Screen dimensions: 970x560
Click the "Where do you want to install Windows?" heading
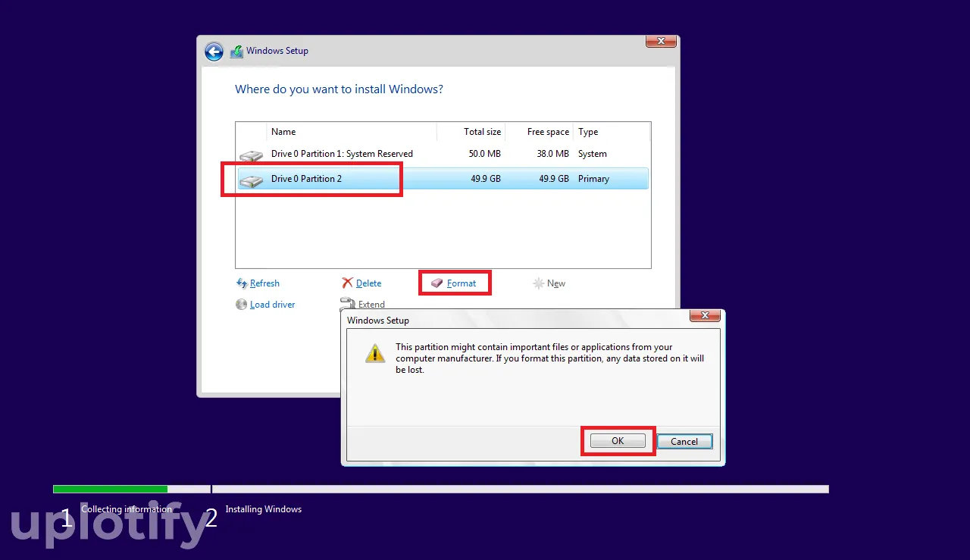pos(339,89)
